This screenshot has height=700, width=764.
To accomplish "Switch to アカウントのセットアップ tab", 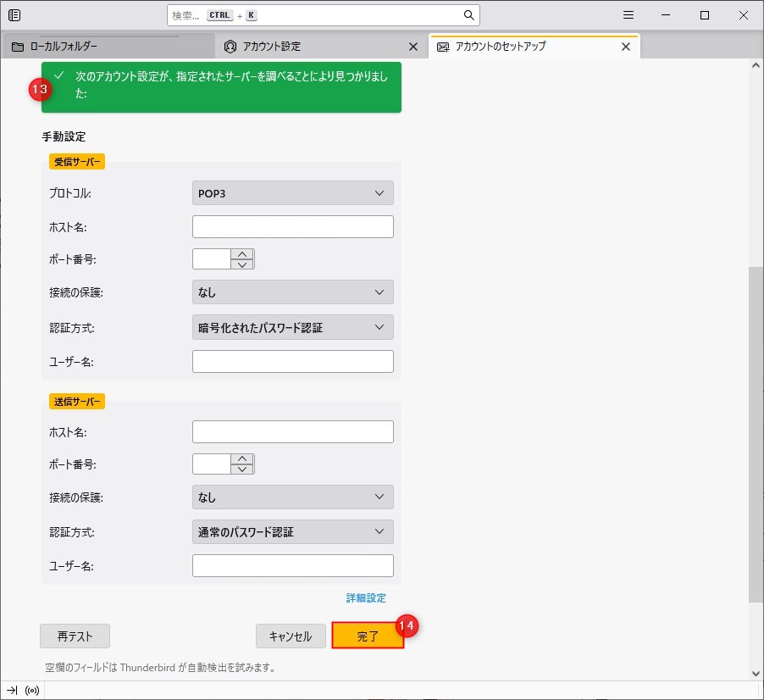I will [534, 47].
